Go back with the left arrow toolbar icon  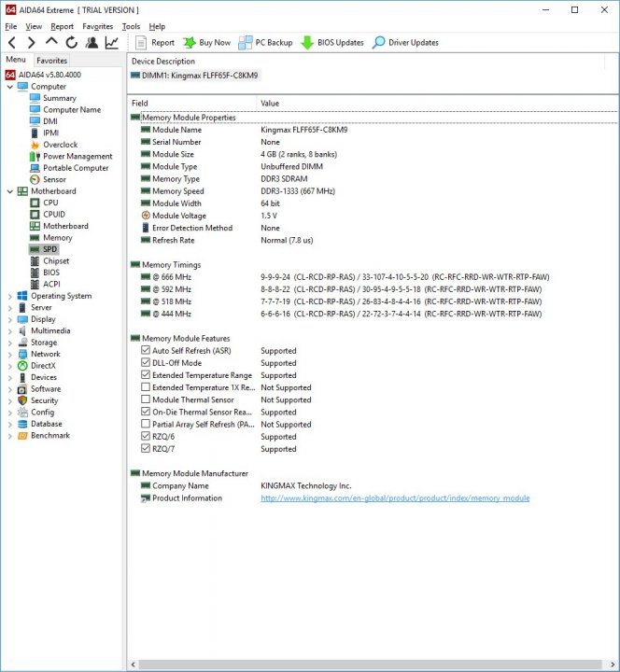[12, 42]
